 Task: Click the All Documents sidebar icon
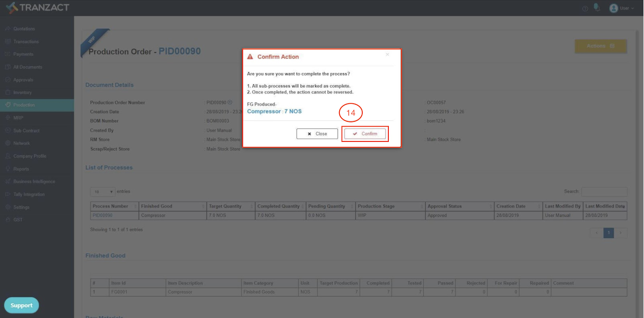click(x=8, y=67)
